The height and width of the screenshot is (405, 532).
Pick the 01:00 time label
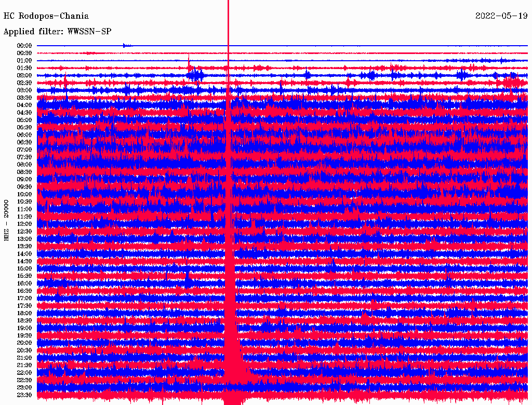tap(24, 60)
